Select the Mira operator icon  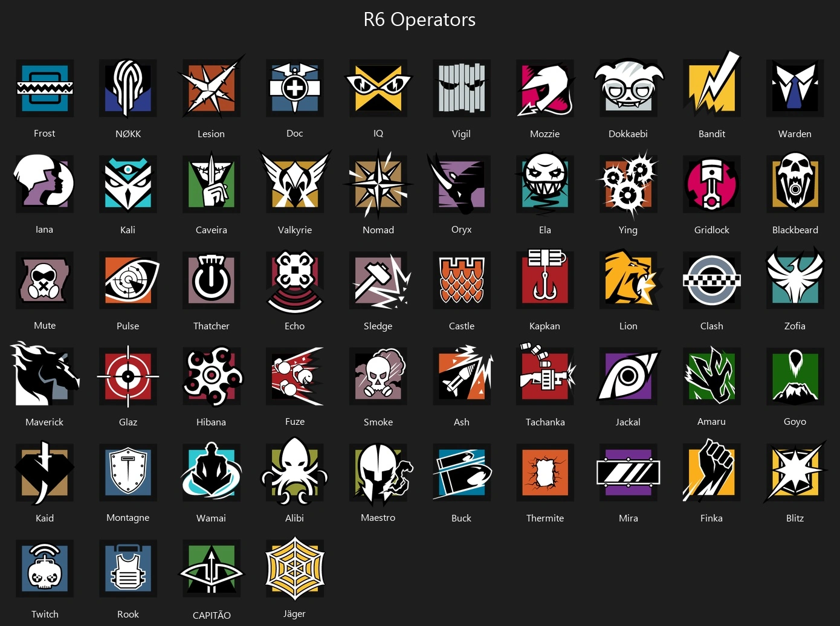pyautogui.click(x=628, y=472)
